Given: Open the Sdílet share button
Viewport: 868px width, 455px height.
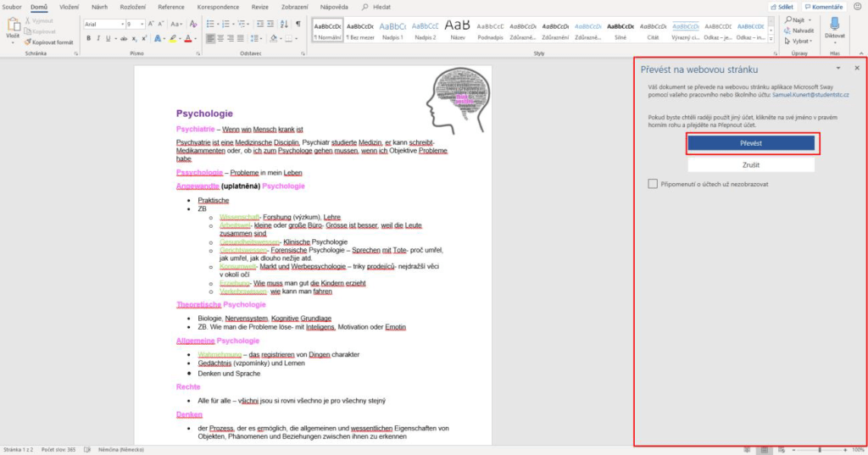Looking at the screenshot, I should pos(782,7).
